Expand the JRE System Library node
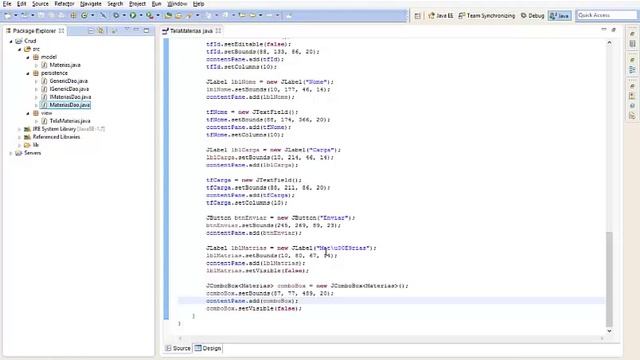The height and width of the screenshot is (360, 640). (19, 129)
